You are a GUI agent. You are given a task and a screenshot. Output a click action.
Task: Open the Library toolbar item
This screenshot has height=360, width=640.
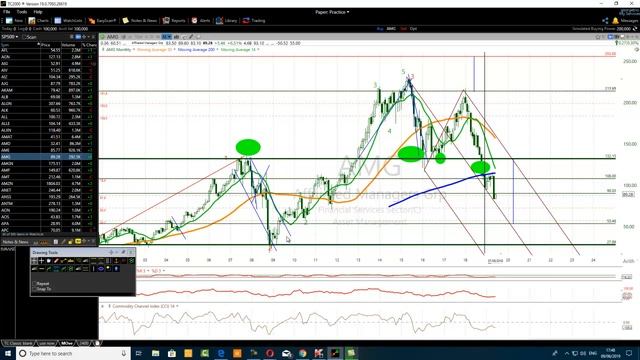coord(227,20)
